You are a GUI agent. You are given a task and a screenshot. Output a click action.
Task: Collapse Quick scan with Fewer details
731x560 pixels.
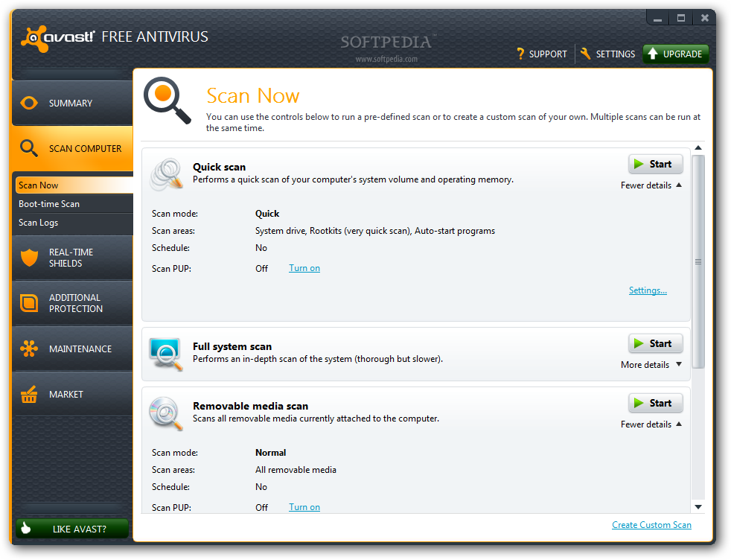coord(651,185)
